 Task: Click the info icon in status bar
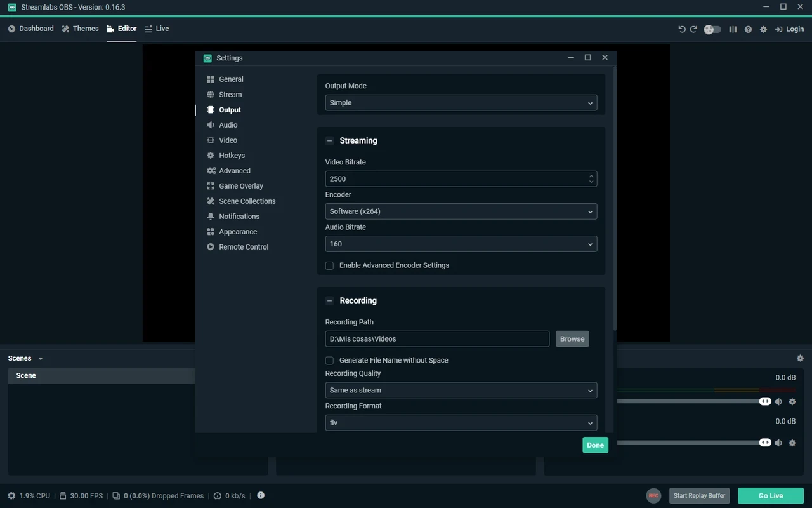click(261, 495)
